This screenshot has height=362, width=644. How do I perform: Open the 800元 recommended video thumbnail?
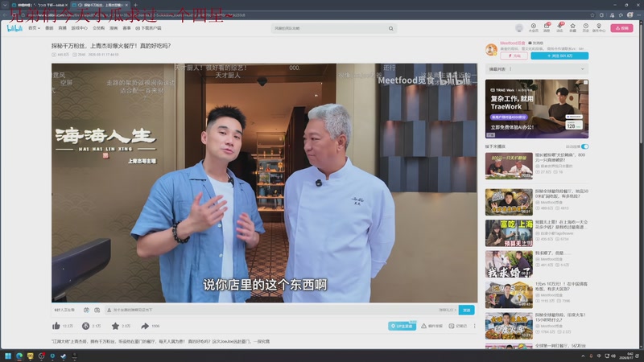click(509, 166)
